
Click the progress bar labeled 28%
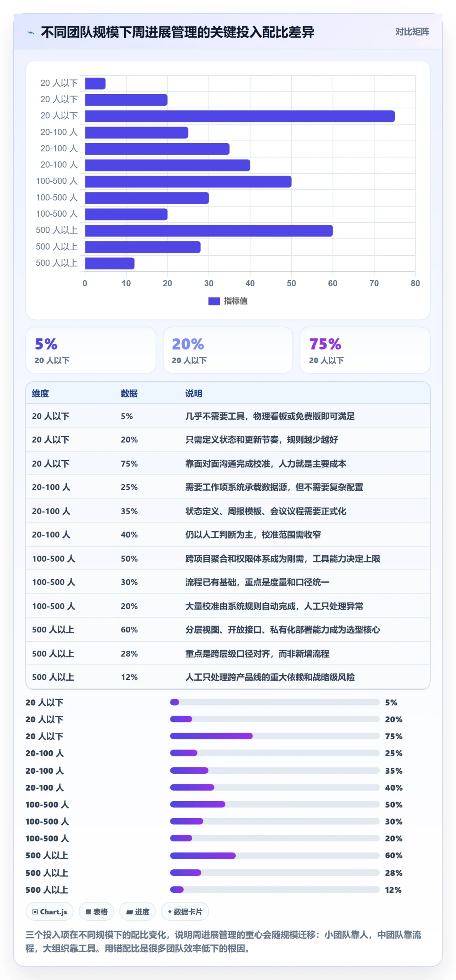[x=275, y=872]
